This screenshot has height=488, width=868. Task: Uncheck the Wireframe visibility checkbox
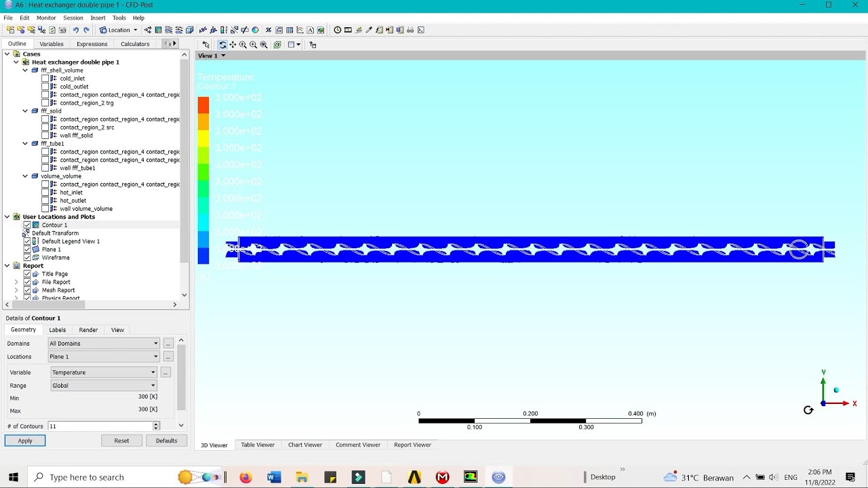click(27, 258)
